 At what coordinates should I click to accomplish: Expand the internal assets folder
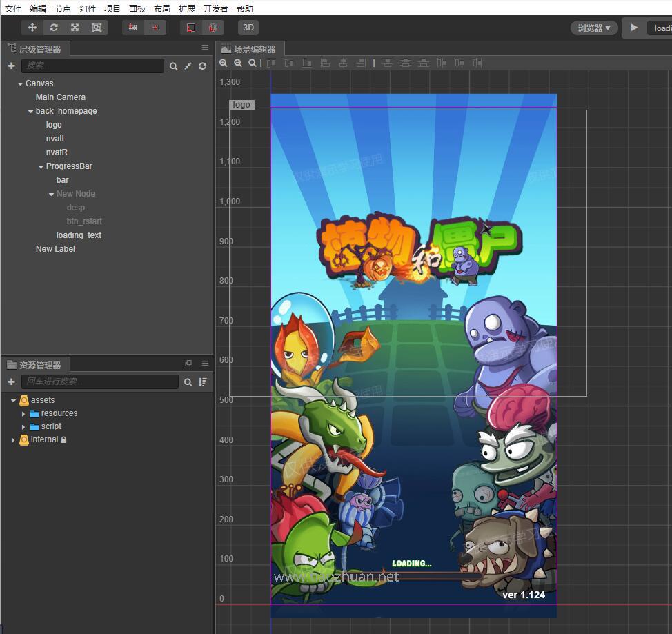[x=13, y=440]
